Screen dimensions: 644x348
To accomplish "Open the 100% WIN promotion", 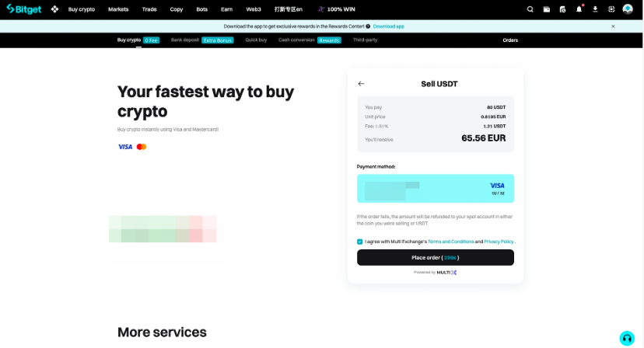I will pos(337,9).
